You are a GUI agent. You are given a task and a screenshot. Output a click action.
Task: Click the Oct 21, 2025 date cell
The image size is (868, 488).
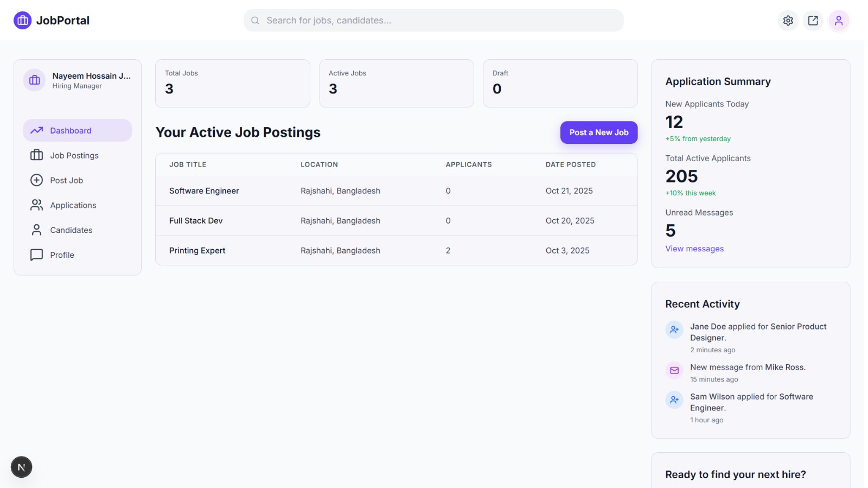click(569, 191)
